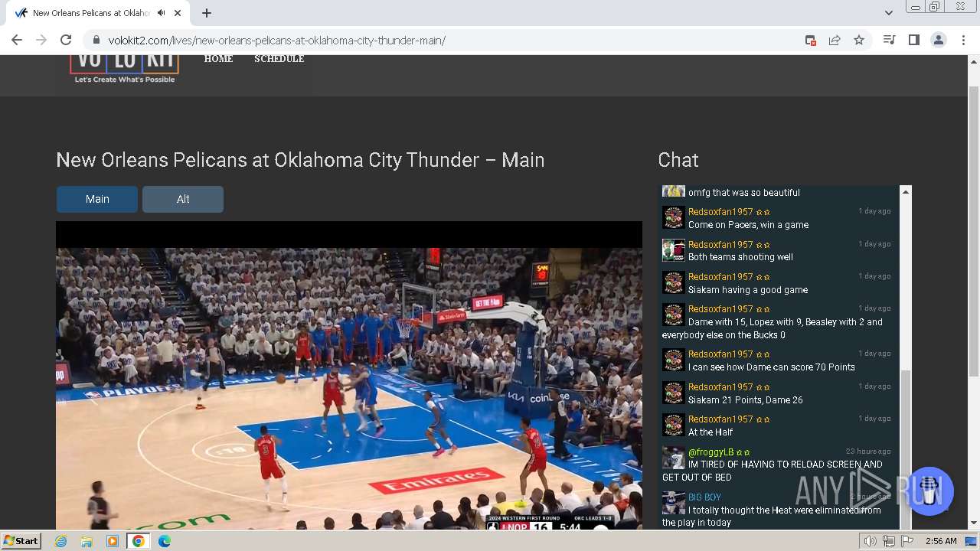
Task: Open File Explorer from taskbar
Action: click(x=87, y=541)
